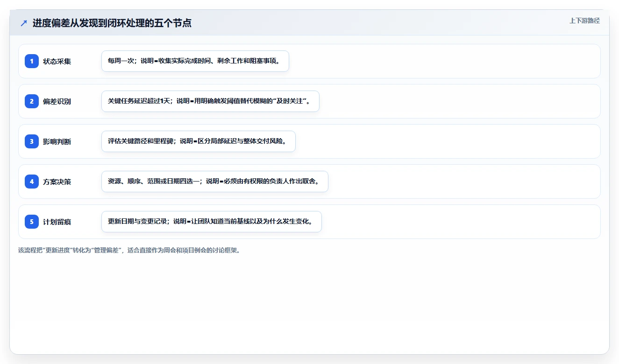This screenshot has height=364, width=619.
Task: Click the 资源、顺序、范围或日期四选一 description box
Action: tap(215, 182)
